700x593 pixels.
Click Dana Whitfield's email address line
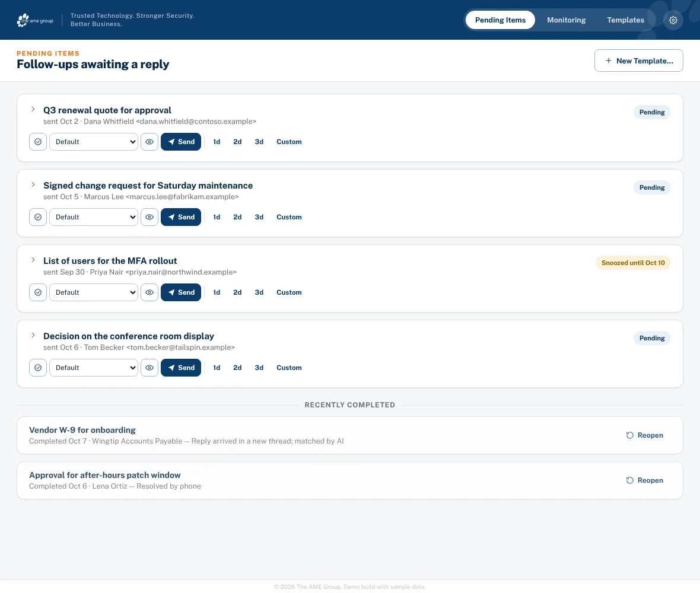[149, 122]
